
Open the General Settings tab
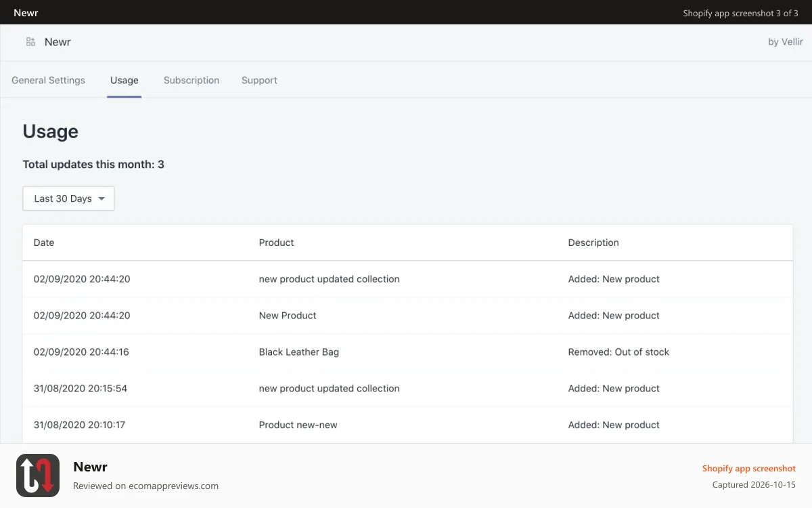[49, 80]
